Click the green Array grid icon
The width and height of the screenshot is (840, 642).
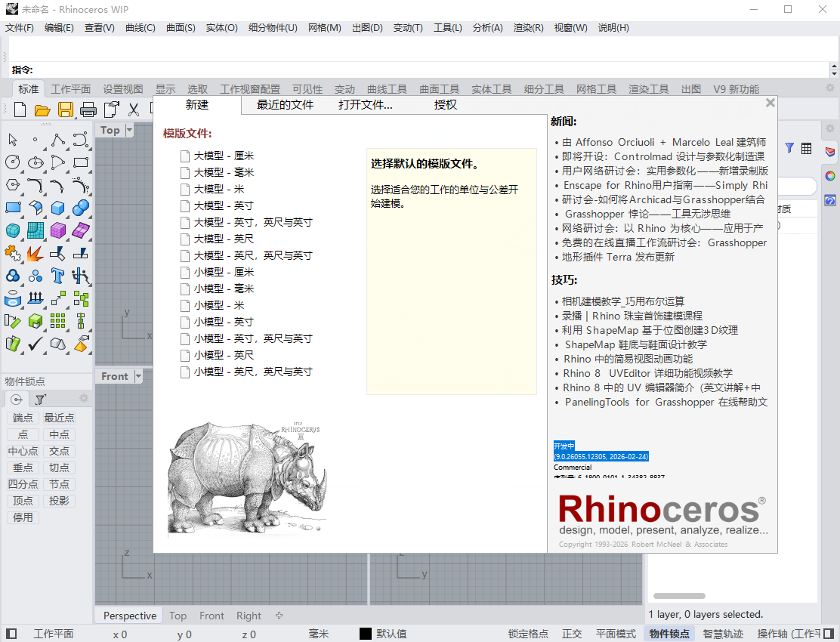(x=58, y=321)
